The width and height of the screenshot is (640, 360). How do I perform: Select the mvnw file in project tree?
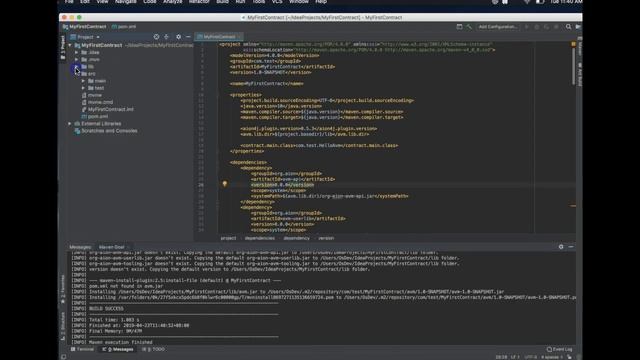click(x=91, y=95)
